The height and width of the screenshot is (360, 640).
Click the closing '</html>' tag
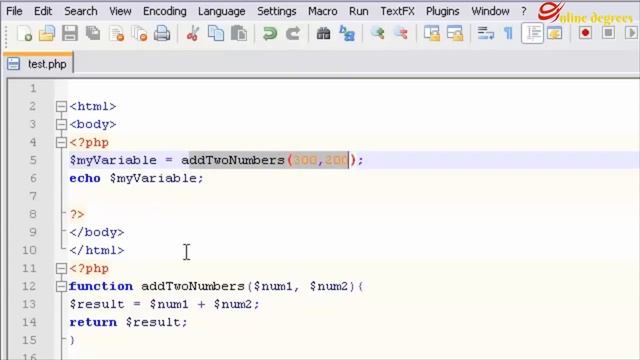(97, 250)
